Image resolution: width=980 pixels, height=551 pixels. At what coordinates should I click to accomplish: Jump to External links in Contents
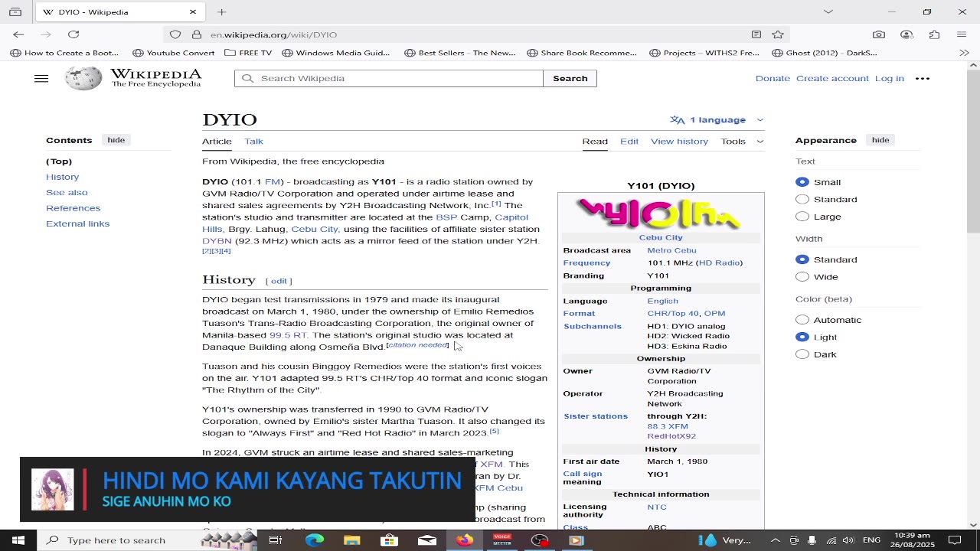77,223
